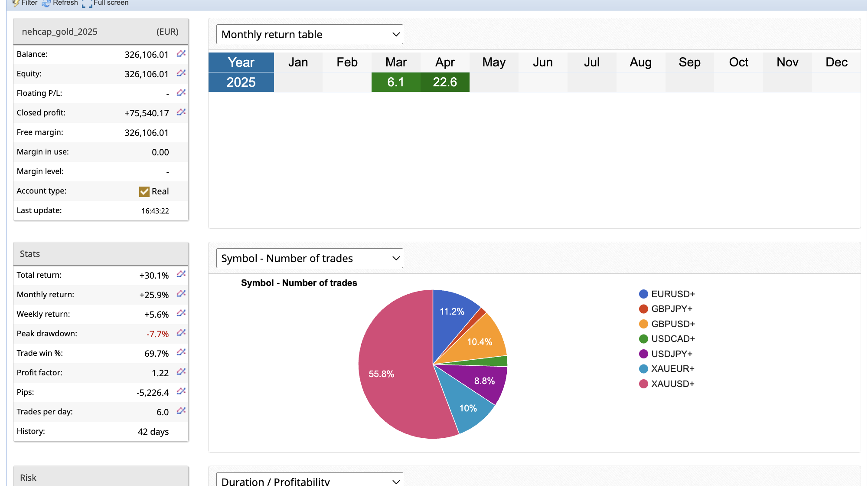Open Monthly return table dropdown
This screenshot has height=486, width=868.
pyautogui.click(x=310, y=35)
